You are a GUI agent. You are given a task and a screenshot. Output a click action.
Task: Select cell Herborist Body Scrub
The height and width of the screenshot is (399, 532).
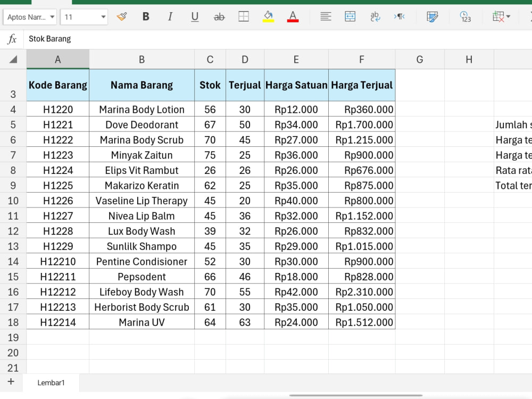(142, 307)
